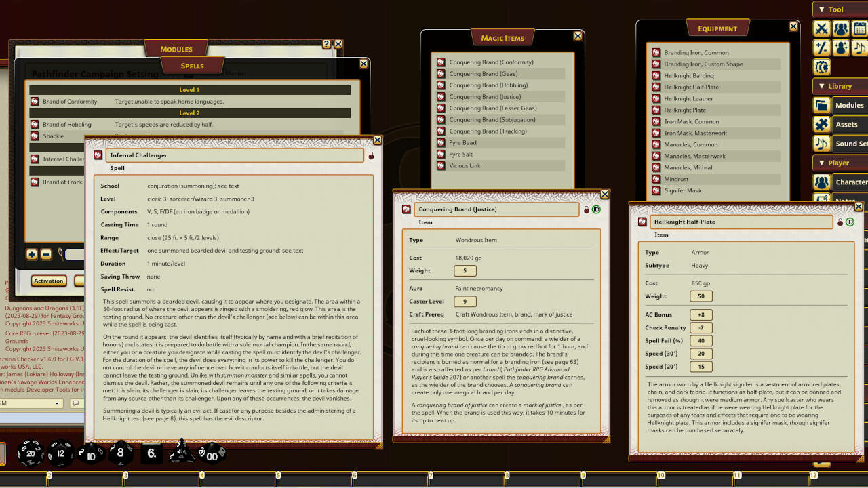Open Characters in the Player sidebar
The image size is (868, 488).
pyautogui.click(x=849, y=182)
